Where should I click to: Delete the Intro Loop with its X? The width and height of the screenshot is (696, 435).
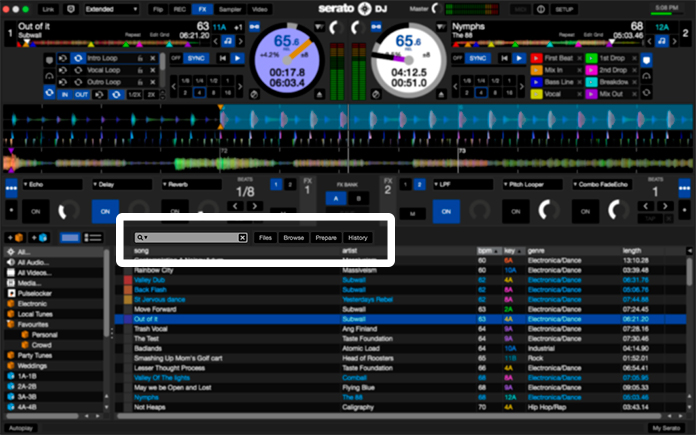pos(153,58)
